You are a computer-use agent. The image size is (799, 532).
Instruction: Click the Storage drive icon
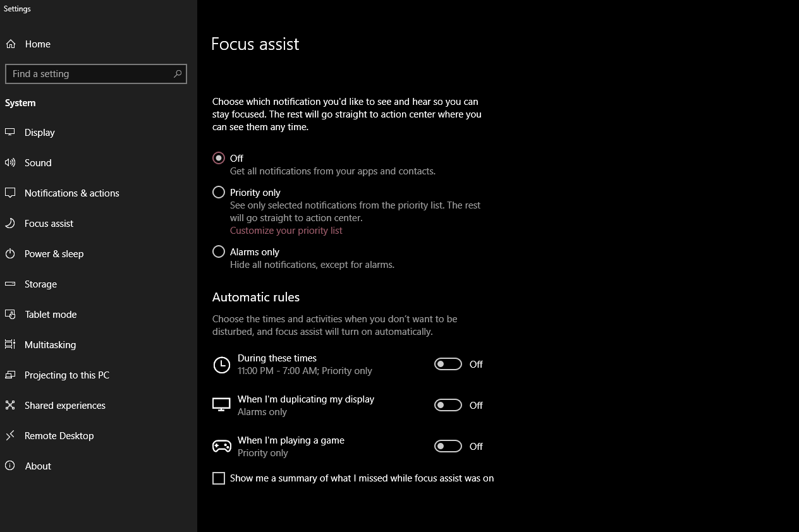point(9,284)
